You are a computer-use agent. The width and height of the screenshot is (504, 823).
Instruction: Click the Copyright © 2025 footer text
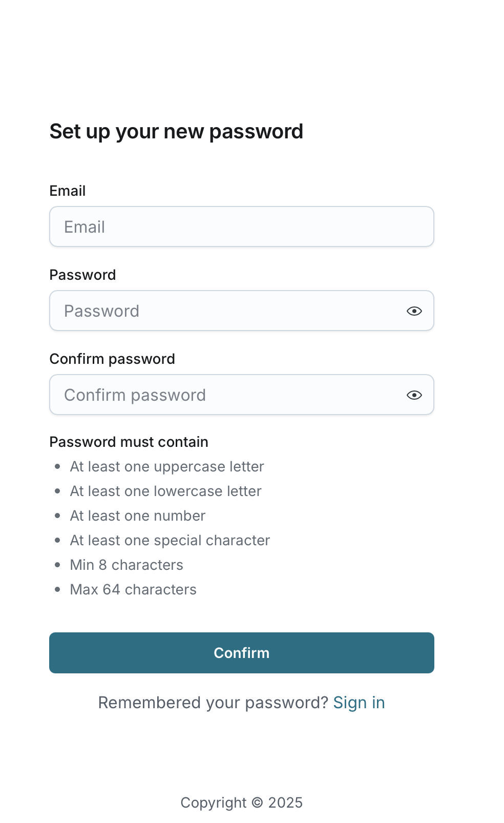click(241, 803)
